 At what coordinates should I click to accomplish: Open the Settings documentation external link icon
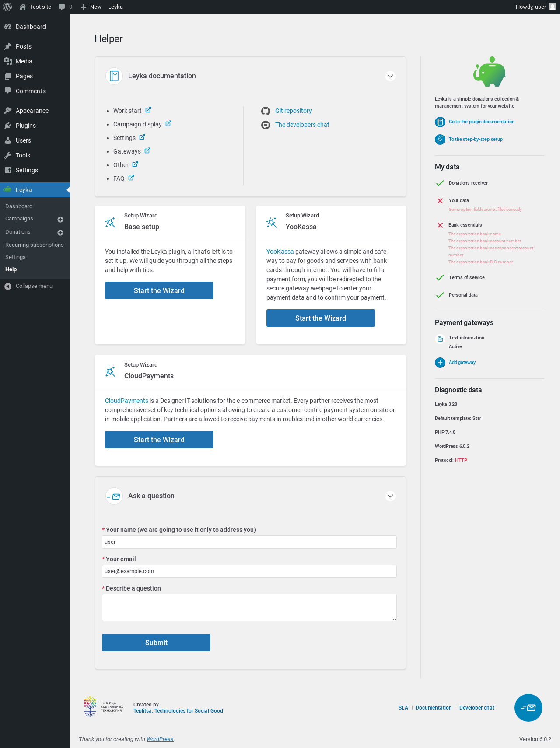[142, 137]
